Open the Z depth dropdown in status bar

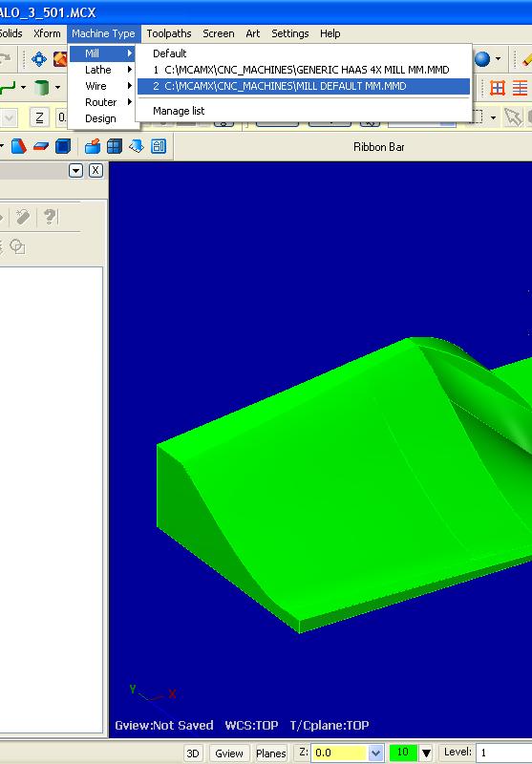tap(375, 753)
